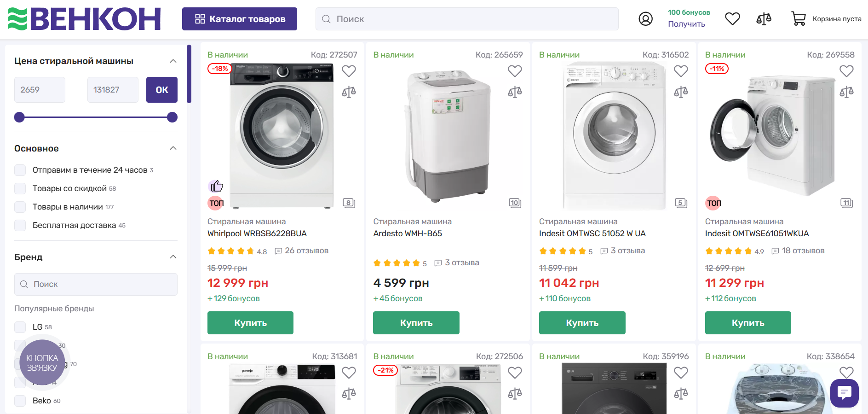Open the account profile icon
Screen dimensions: 868x414
coord(646,19)
